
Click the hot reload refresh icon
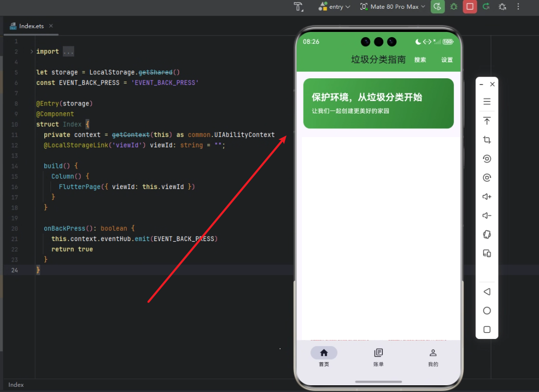(x=486, y=7)
